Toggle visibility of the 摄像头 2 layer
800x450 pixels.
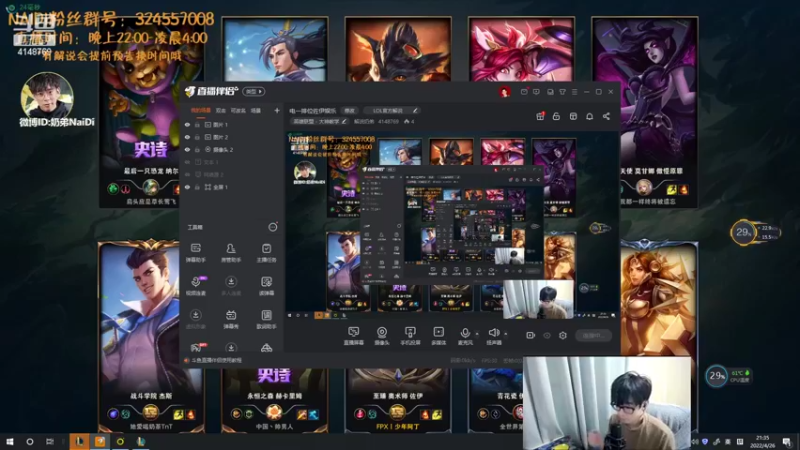coord(187,149)
